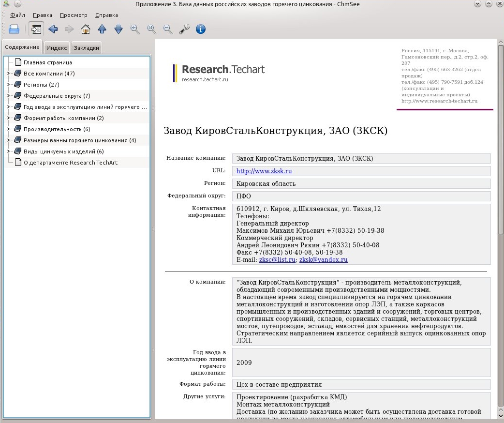
Task: Click Цех в составе предприятия value
Action: (279, 385)
